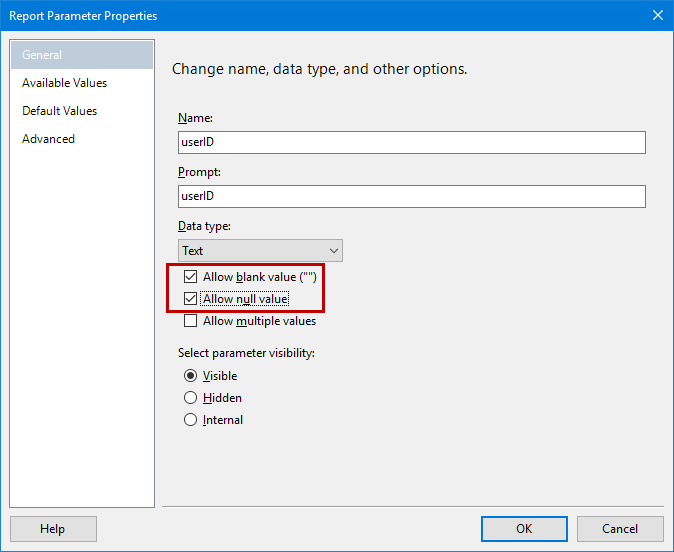Click the Name text field
Image resolution: width=674 pixels, height=552 pixels.
click(x=411, y=142)
